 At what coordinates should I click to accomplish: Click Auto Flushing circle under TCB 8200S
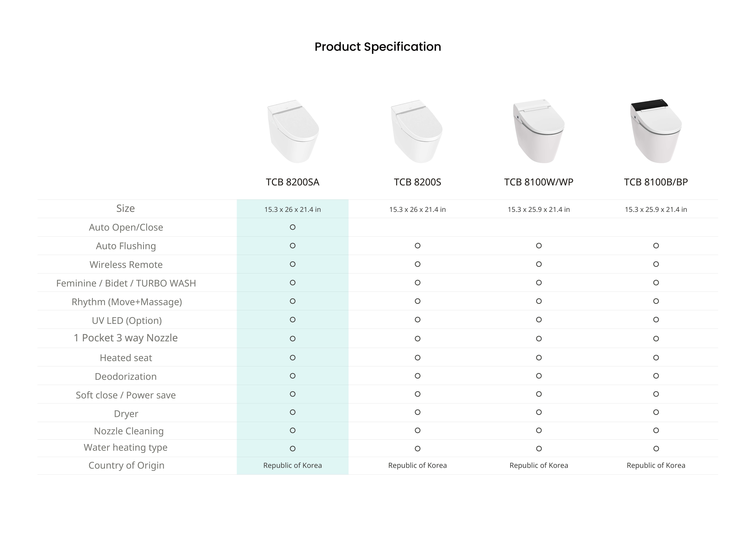point(418,246)
